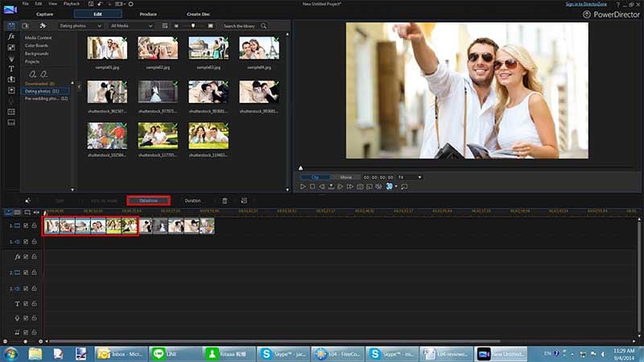This screenshot has height=362, width=644.
Task: Click the trash delete icon above timeline
Action: click(225, 200)
